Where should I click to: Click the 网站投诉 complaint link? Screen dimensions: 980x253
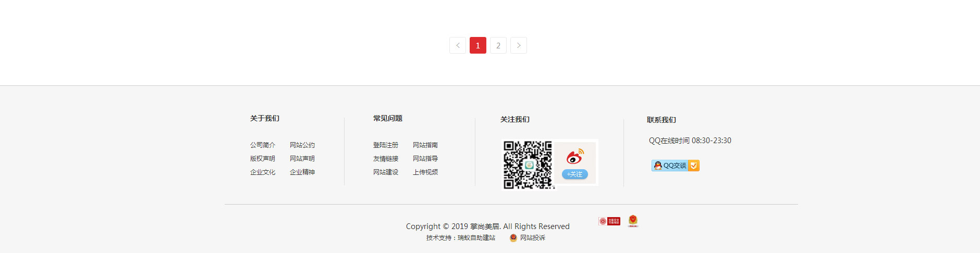click(533, 238)
